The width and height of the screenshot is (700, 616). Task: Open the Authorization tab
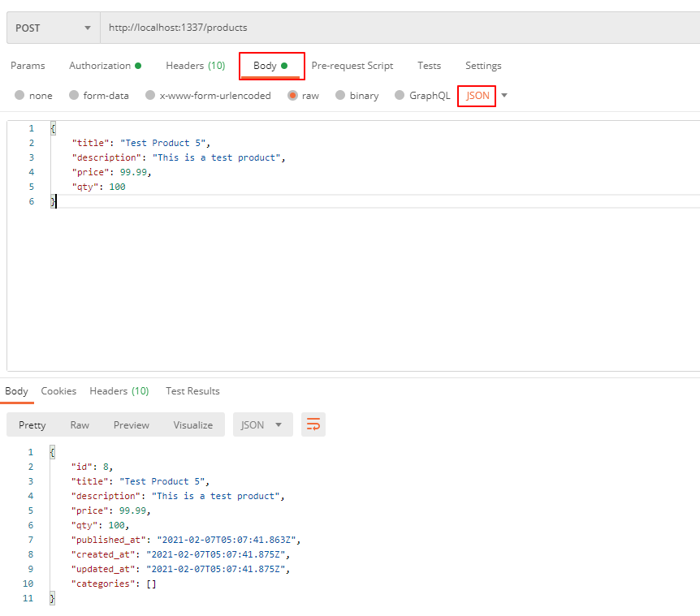pos(104,66)
